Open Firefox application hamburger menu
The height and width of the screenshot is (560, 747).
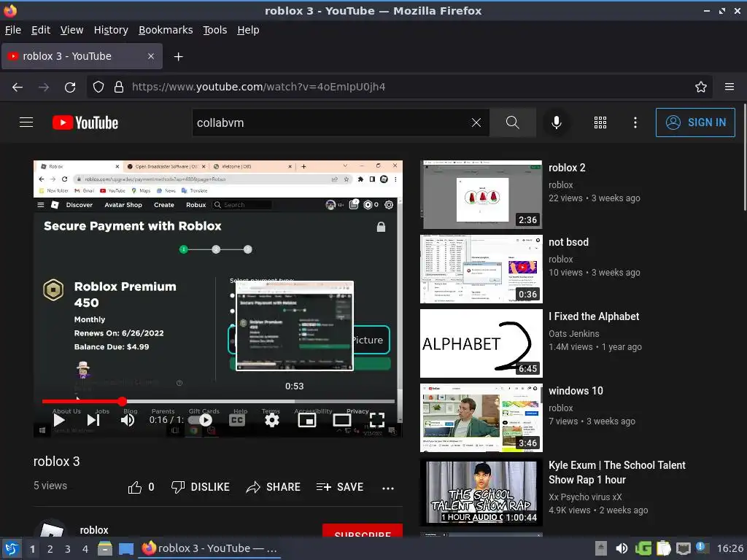point(729,87)
